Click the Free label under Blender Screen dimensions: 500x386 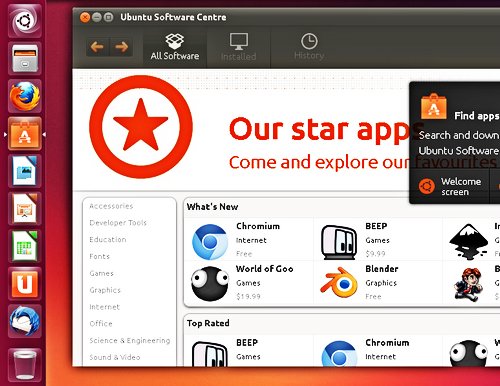click(x=373, y=296)
